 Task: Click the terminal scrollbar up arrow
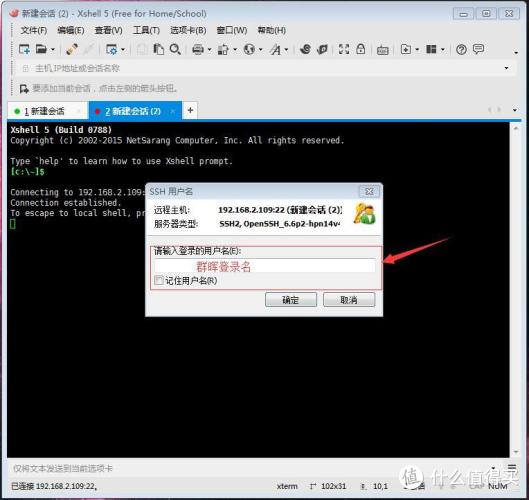click(516, 128)
